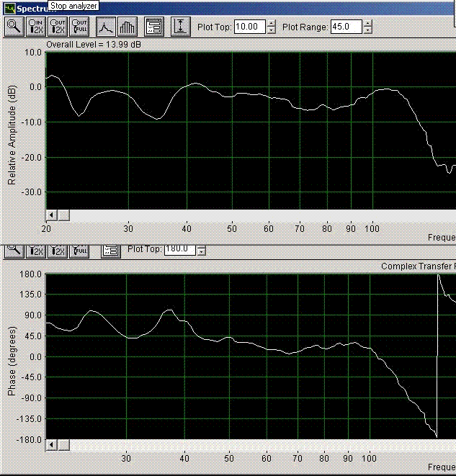Click the 50 frequency tick under phase plot
Viewport: 456px width, 476px height.
(229, 458)
